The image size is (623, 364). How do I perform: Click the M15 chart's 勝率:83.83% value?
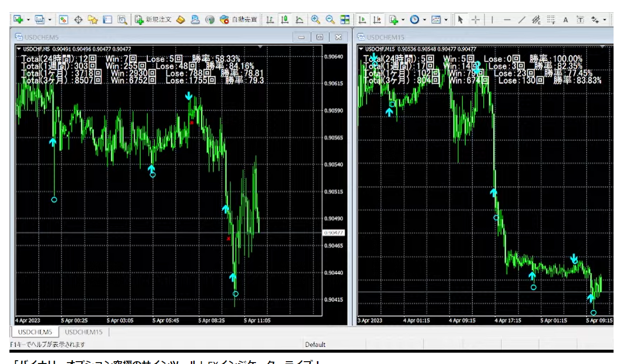(x=578, y=80)
